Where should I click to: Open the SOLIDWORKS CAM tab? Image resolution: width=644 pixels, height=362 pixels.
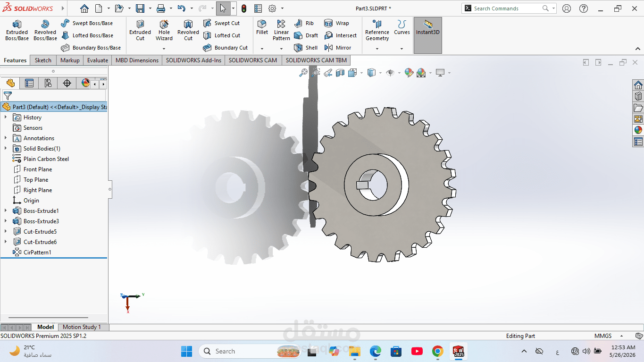[x=253, y=60]
